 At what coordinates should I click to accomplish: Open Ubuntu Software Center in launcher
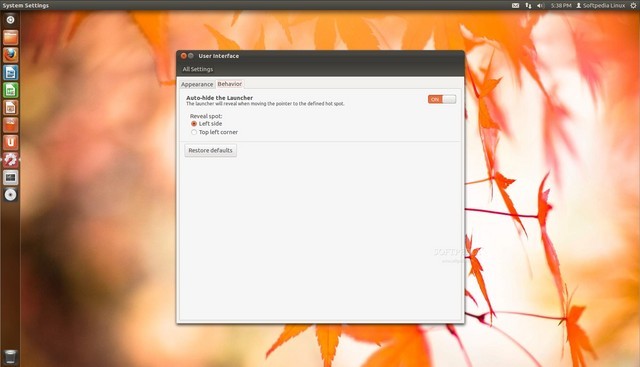point(10,125)
